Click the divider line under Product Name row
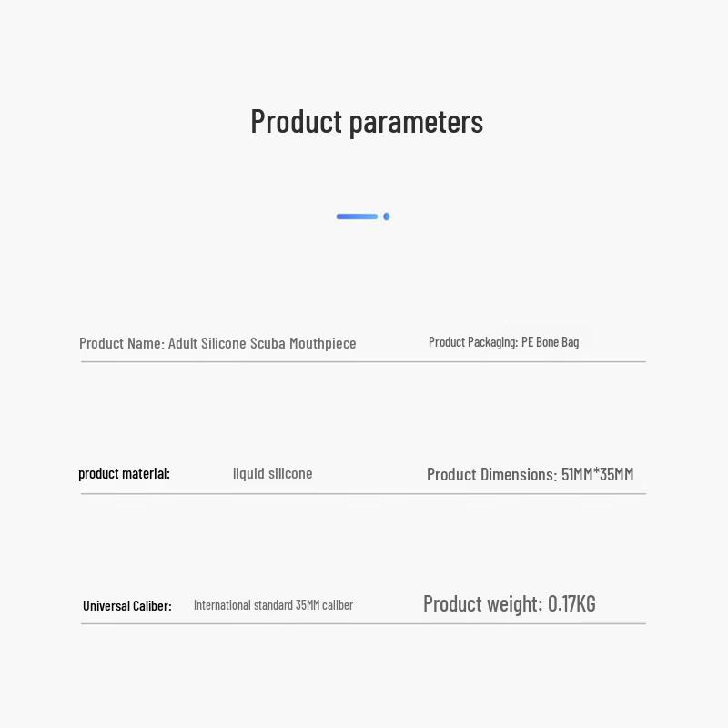Image resolution: width=728 pixels, height=728 pixels. 363,361
